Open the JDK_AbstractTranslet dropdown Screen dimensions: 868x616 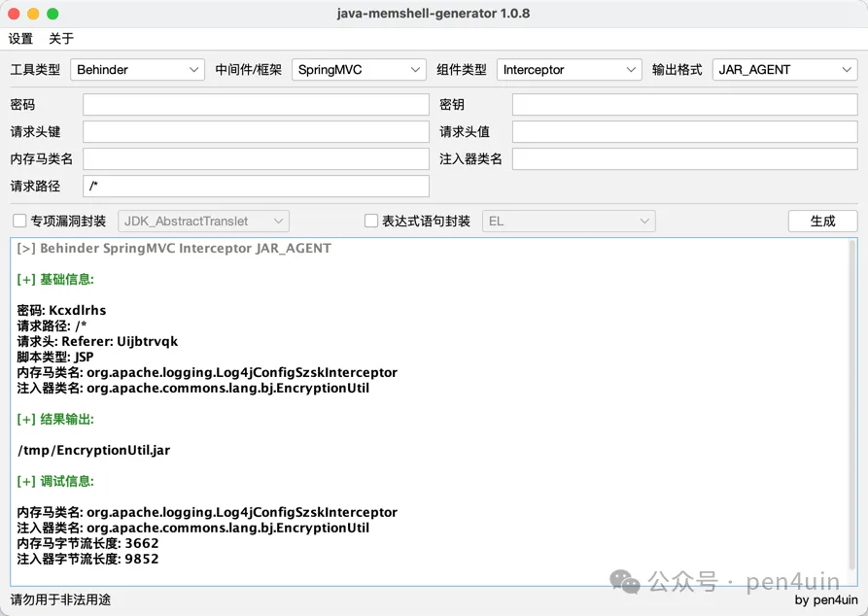click(x=203, y=222)
